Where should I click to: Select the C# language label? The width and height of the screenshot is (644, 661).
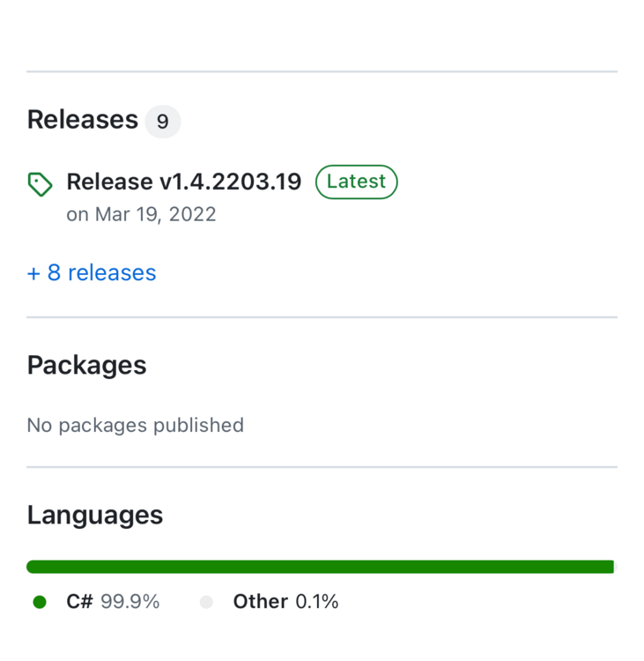(79, 602)
